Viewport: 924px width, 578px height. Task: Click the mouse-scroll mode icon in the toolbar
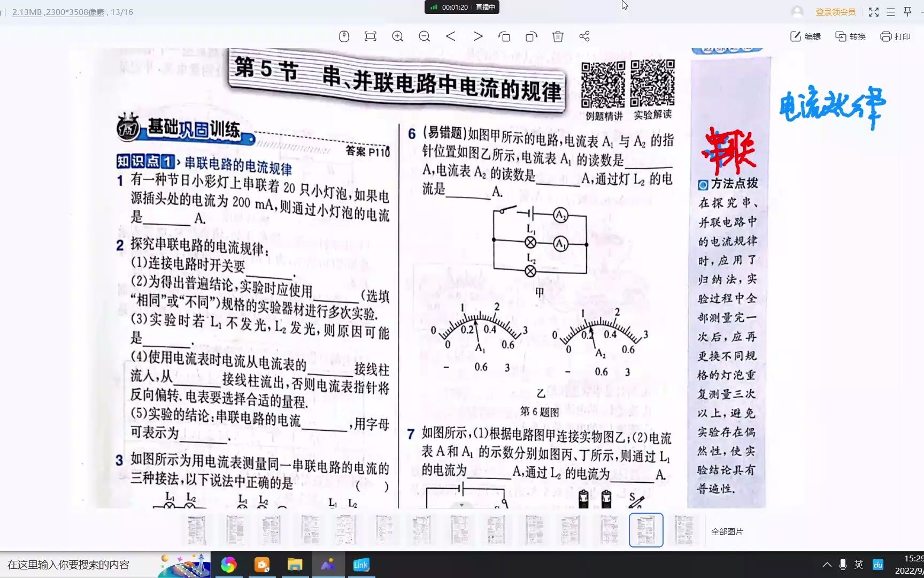[x=344, y=36]
